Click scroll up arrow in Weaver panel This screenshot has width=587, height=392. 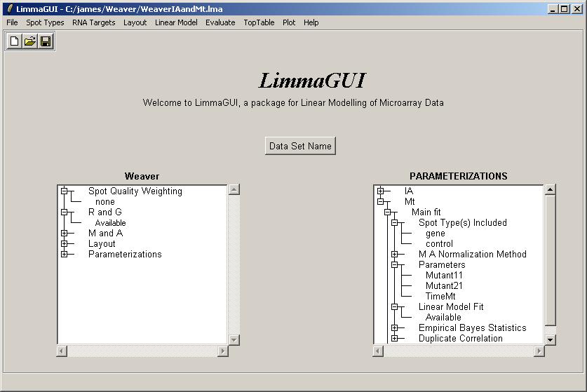[x=234, y=189]
